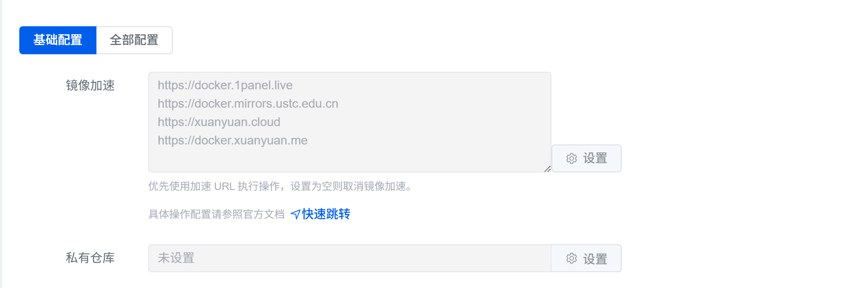Image resolution: width=868 pixels, height=288 pixels.
Task: Click 设置 text on 私有仓库 button
Action: 595,259
